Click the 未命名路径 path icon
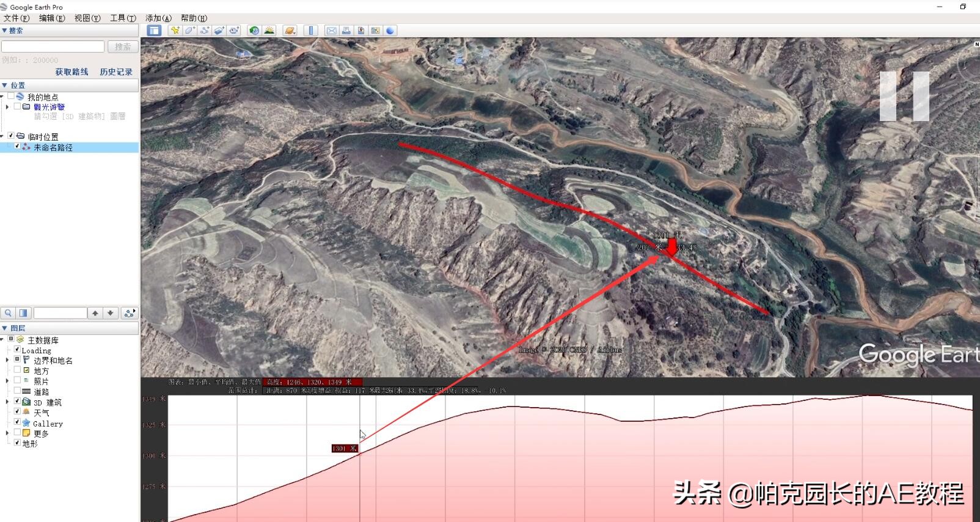 pos(26,147)
